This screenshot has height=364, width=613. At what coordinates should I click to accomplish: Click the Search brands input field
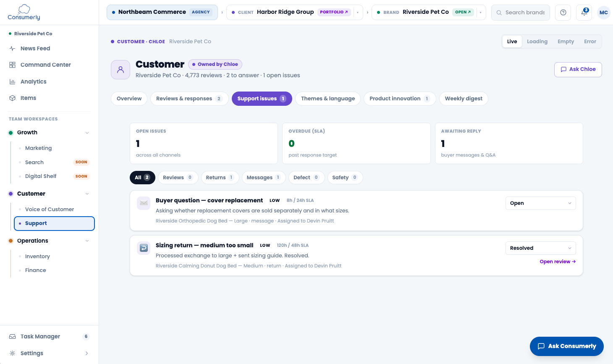(521, 13)
